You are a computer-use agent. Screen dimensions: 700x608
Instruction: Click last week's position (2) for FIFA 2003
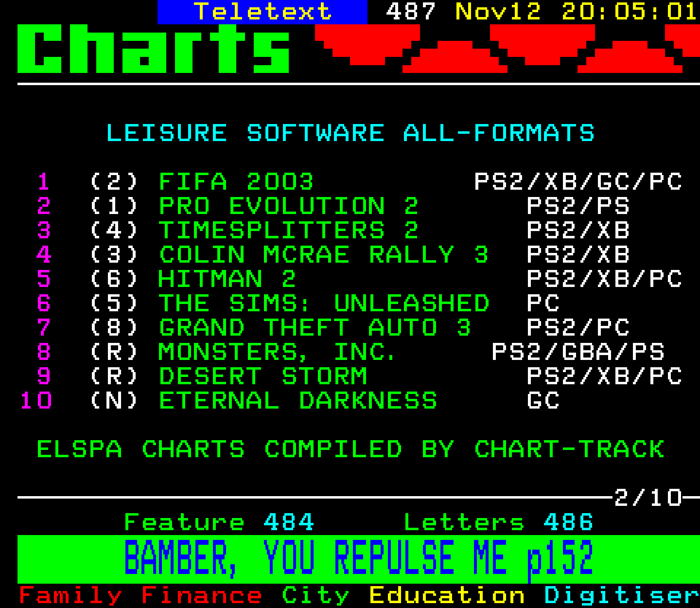tap(114, 182)
